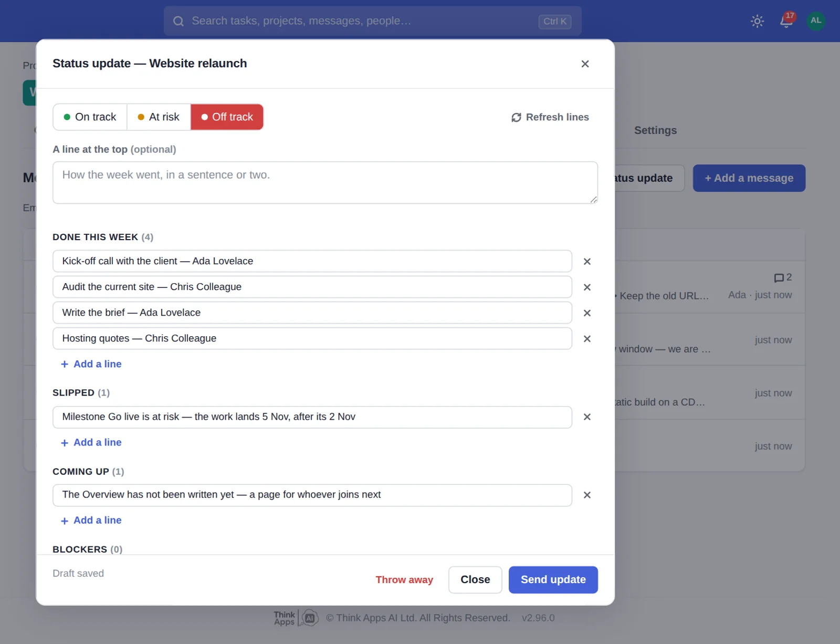The width and height of the screenshot is (840, 644).
Task: Close the Status update dialog with X
Action: click(x=585, y=64)
